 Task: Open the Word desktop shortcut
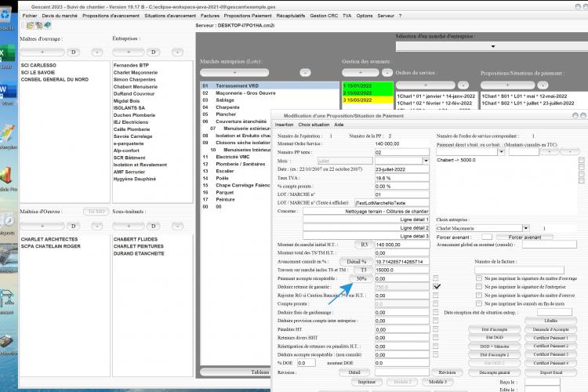click(x=7, y=93)
